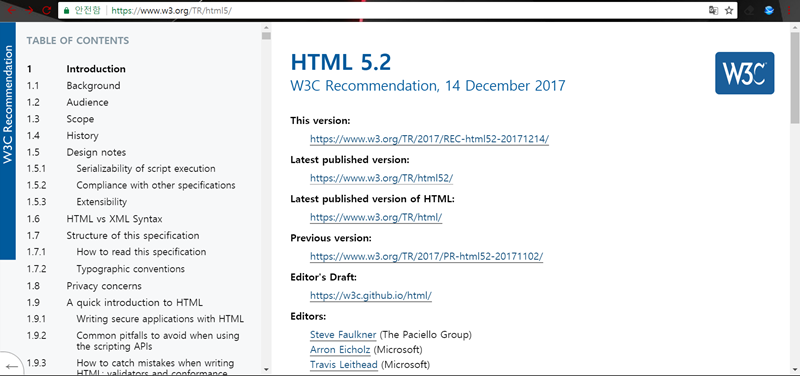The height and width of the screenshot is (376, 800).
Task: Open the www.w3.org/TR/html/ link
Action: (376, 217)
